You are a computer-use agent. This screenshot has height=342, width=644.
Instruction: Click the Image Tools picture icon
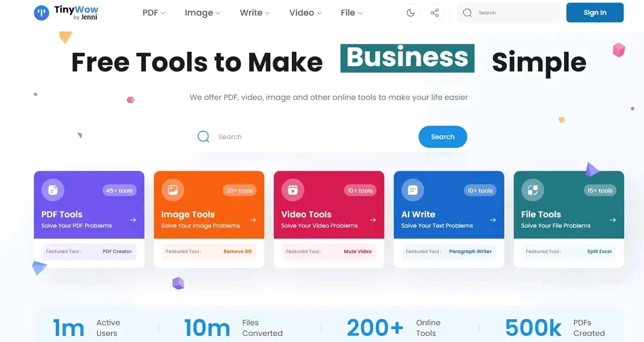(173, 191)
